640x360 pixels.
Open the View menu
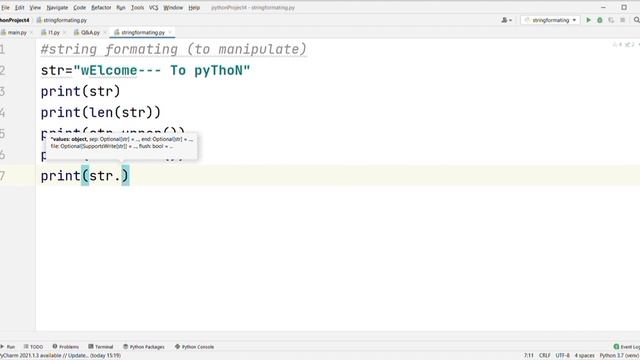35,7
